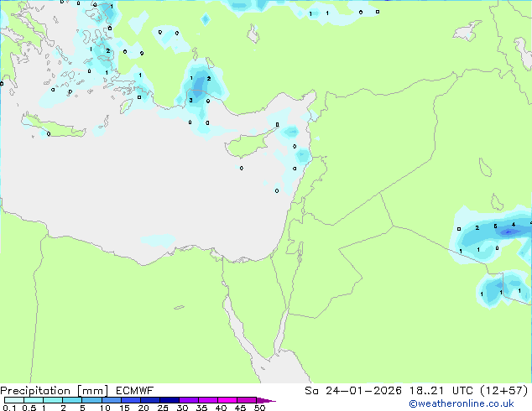Click the "Sa" weekday abbreviation
The image size is (532, 411).
coord(311,391)
